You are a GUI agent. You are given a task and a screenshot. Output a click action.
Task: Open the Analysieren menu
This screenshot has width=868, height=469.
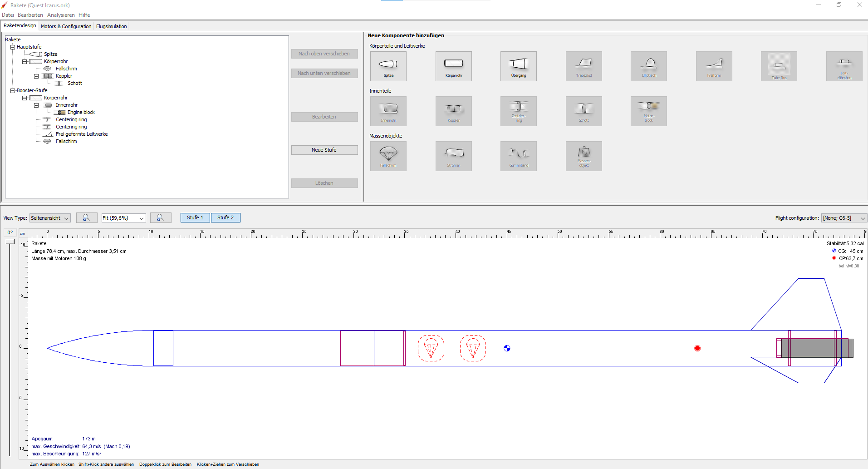61,15
